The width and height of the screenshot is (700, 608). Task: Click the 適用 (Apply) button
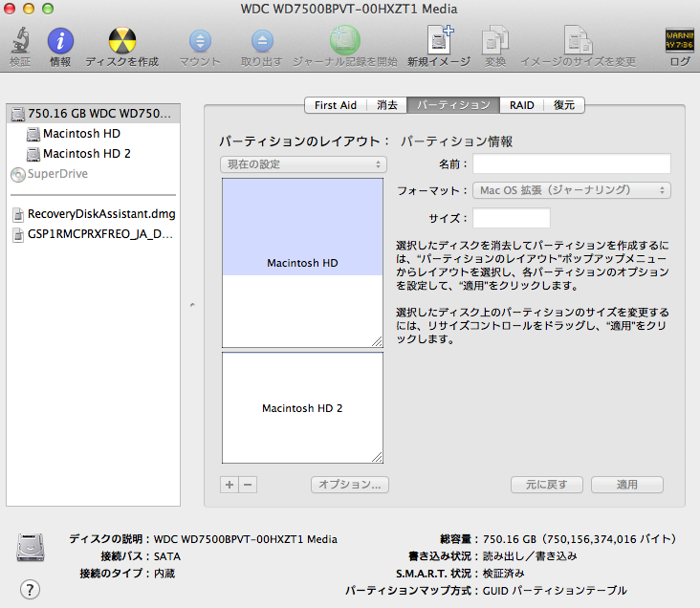(x=626, y=485)
